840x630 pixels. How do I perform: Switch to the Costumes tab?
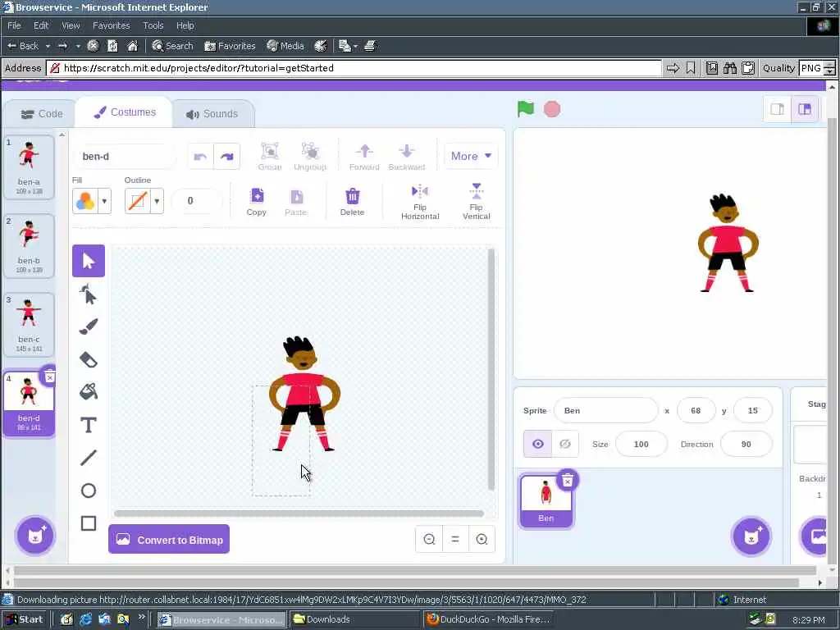(125, 112)
